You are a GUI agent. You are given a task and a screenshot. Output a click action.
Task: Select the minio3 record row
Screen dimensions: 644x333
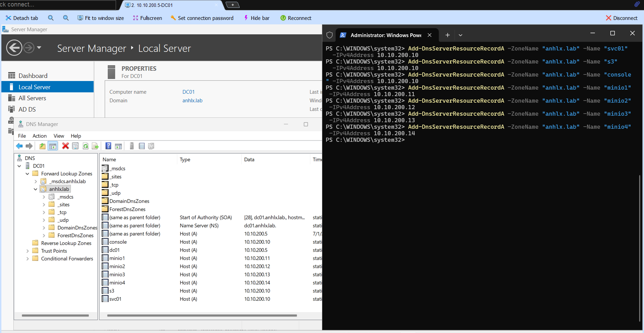[x=211, y=275]
